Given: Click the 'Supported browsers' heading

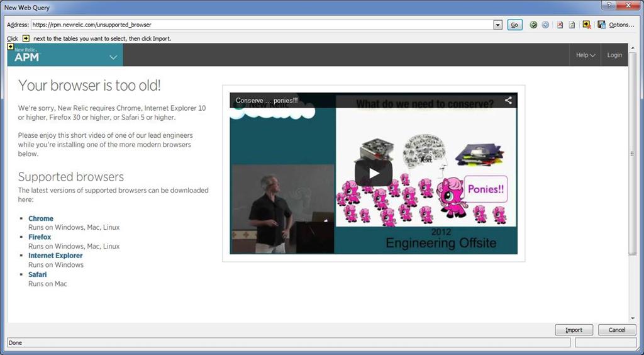Looking at the screenshot, I should pyautogui.click(x=71, y=177).
